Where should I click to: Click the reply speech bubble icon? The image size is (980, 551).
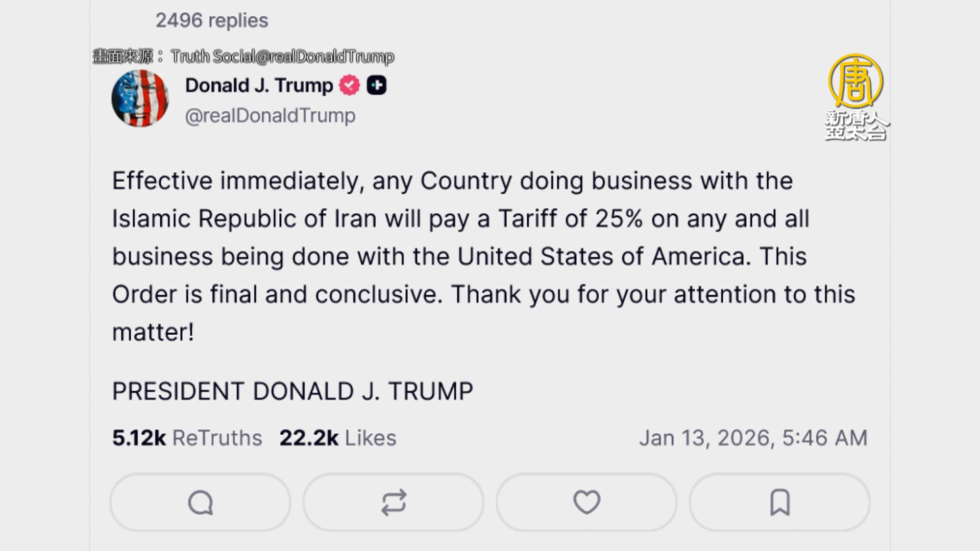pos(200,503)
